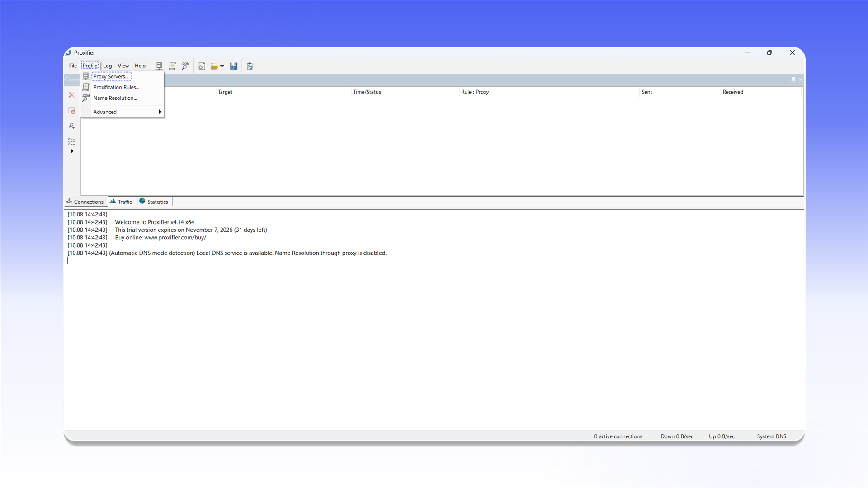Click 'System DNS' in status bar
Screen dimensions: 868x488
coord(771,436)
